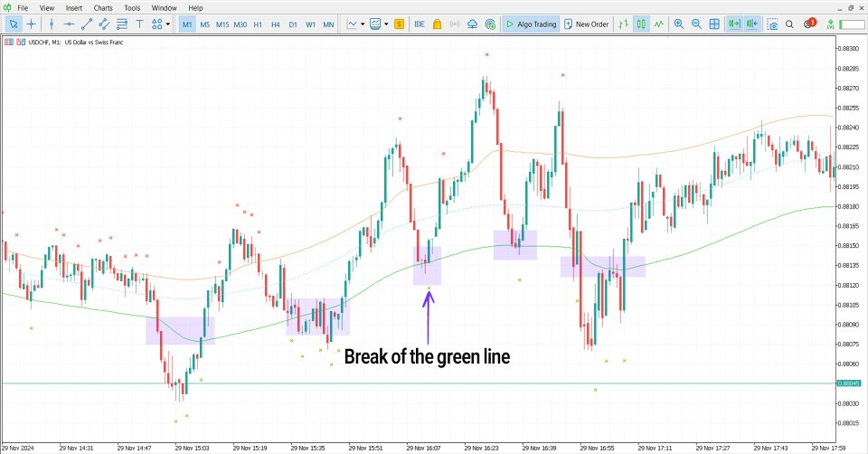868x454 pixels.
Task: Click the green-plus network icon beside Algo Trading
Action: click(x=490, y=24)
